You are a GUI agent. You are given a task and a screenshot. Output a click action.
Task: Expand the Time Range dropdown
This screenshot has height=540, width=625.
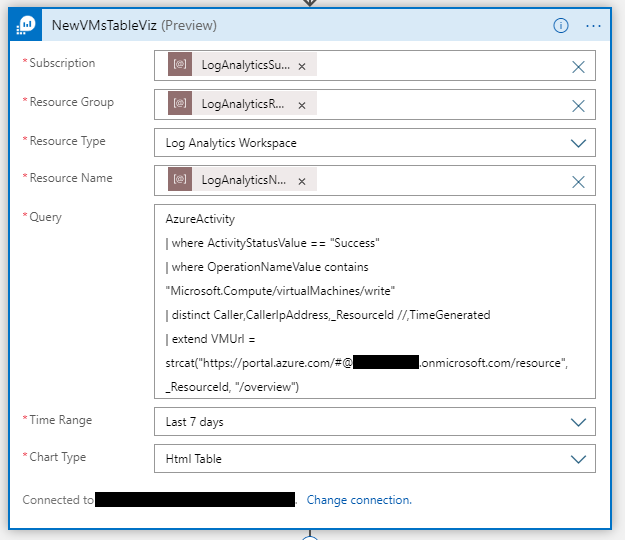[578, 422]
